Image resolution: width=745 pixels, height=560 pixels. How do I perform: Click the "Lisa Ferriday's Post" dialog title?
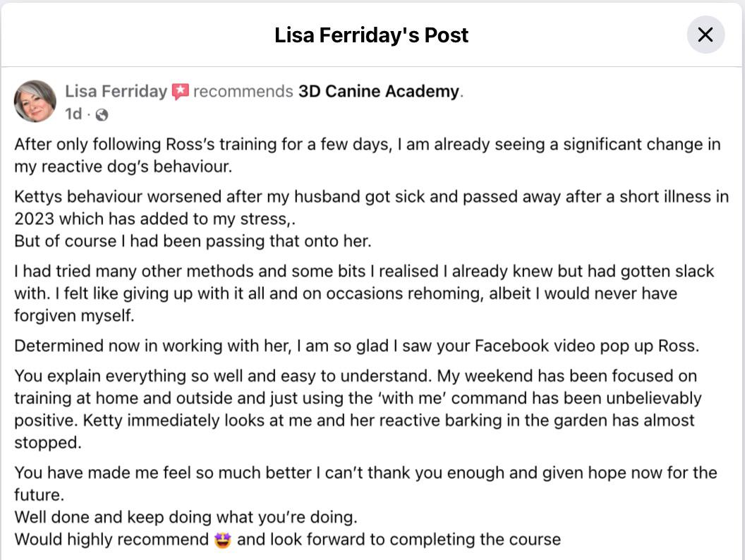tap(371, 35)
